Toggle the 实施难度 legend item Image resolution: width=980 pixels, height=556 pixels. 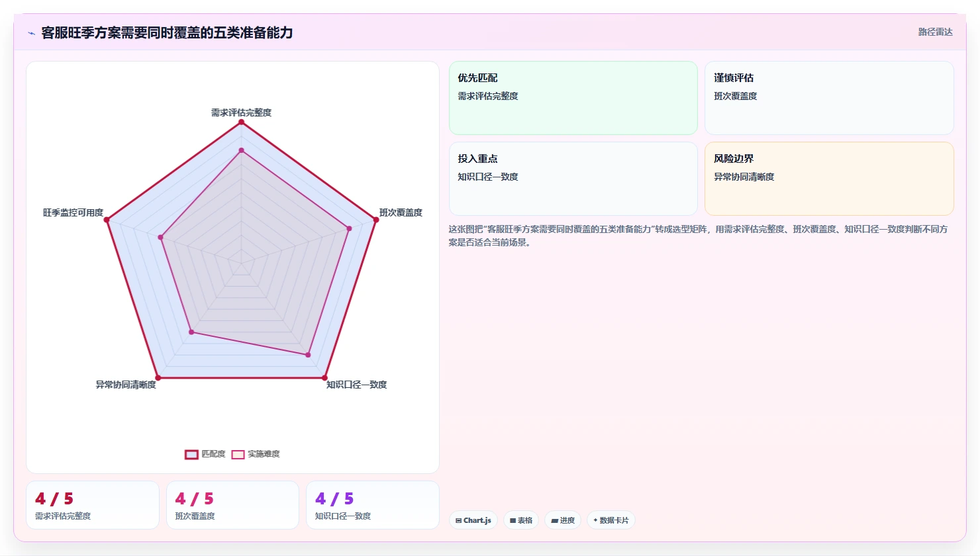[x=256, y=454]
